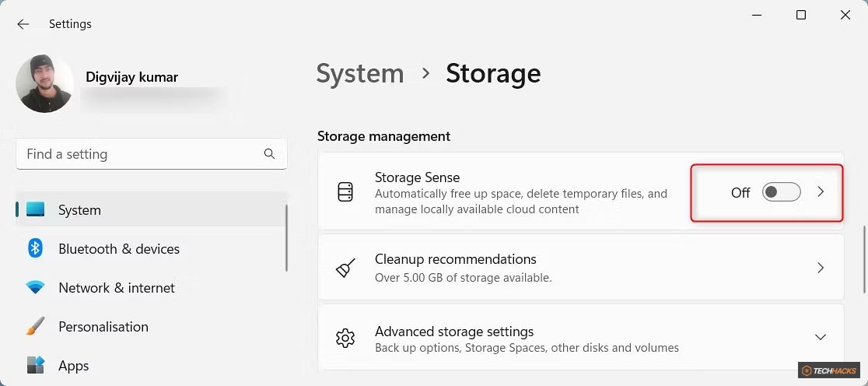Go to Network & internet section
Image resolution: width=868 pixels, height=386 pixels.
[x=117, y=288]
